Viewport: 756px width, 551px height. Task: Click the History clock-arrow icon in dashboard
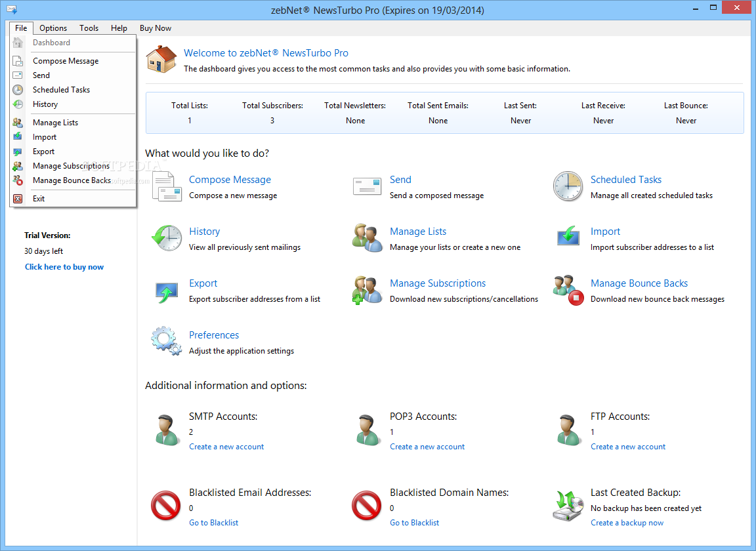[167, 237]
